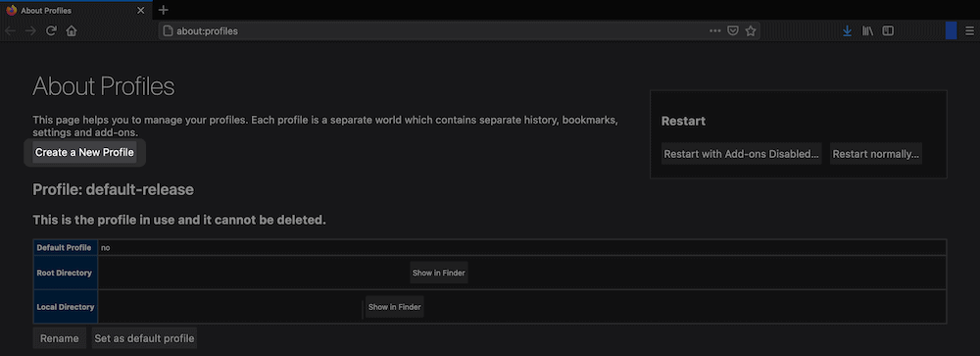
Task: Rename the default-release profile
Action: point(60,338)
